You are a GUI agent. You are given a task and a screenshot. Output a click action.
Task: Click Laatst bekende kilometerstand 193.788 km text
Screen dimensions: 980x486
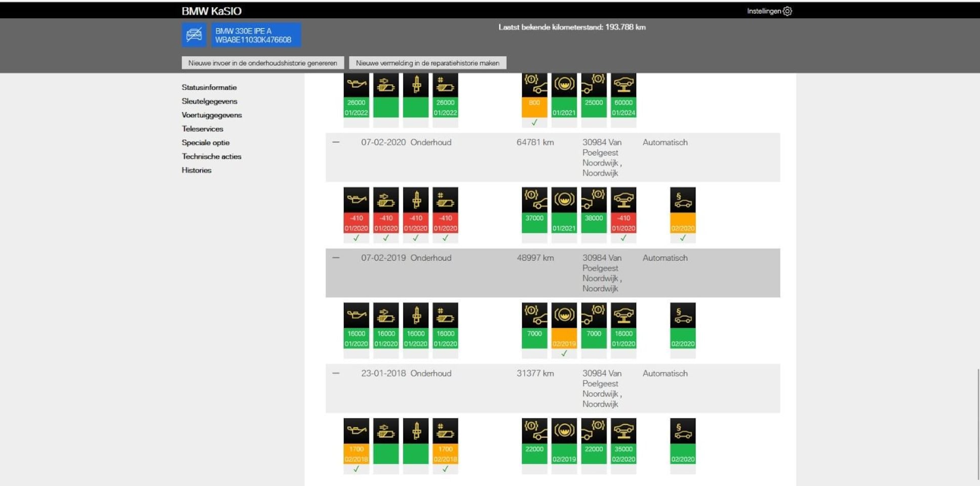click(x=572, y=27)
